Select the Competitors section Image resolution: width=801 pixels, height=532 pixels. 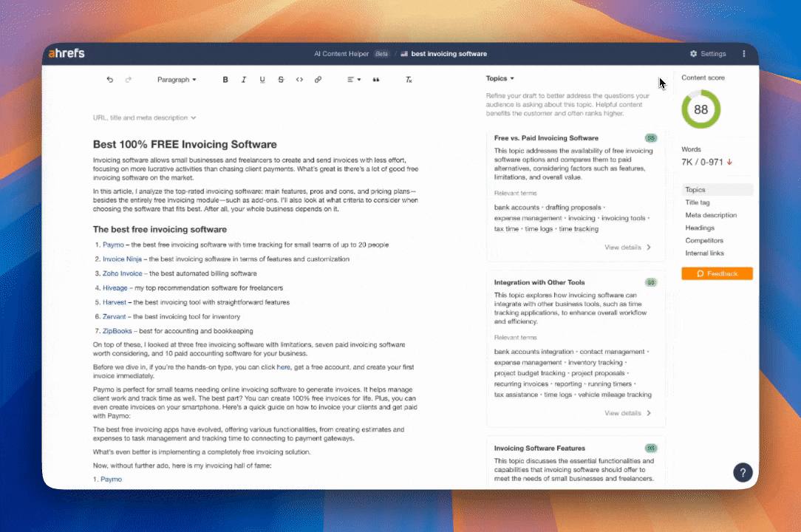tap(703, 240)
